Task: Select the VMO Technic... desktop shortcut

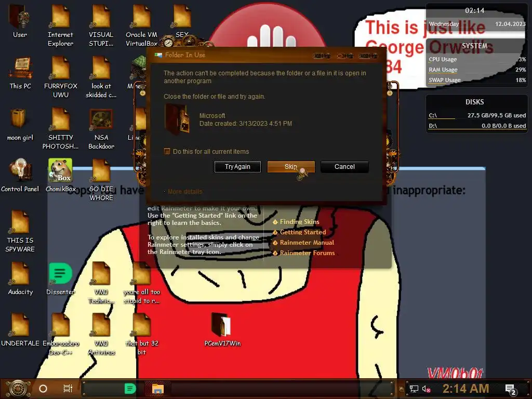Action: tap(101, 283)
